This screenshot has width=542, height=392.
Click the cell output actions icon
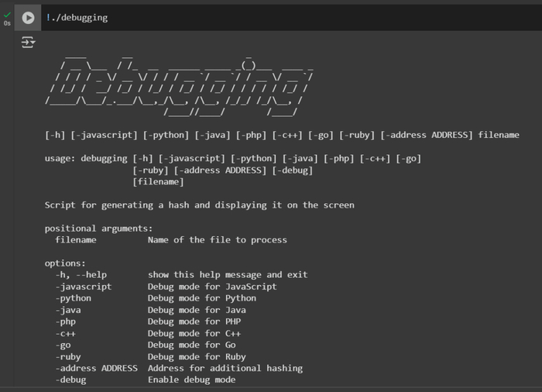[28, 43]
